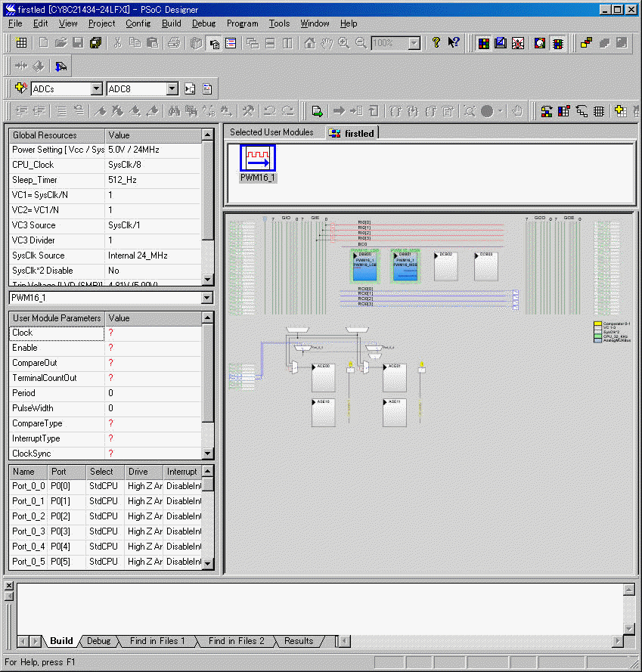Click the stair-step routing icon
Screen dimensions: 642x672
(582, 111)
